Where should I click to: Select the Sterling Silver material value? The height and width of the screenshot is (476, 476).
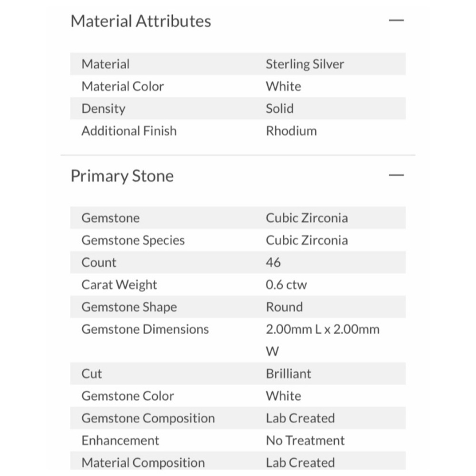(305, 64)
